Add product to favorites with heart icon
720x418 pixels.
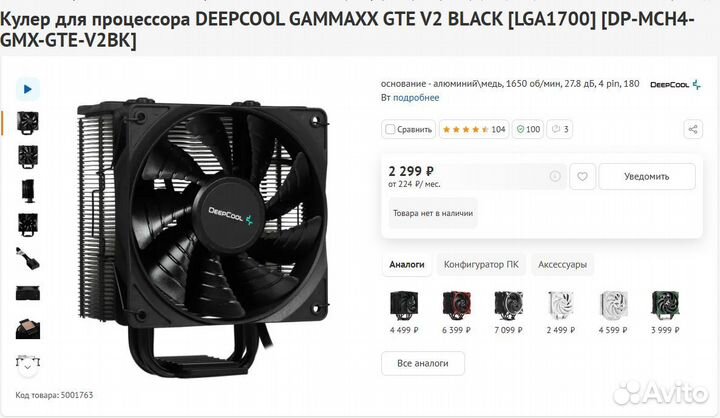[582, 176]
